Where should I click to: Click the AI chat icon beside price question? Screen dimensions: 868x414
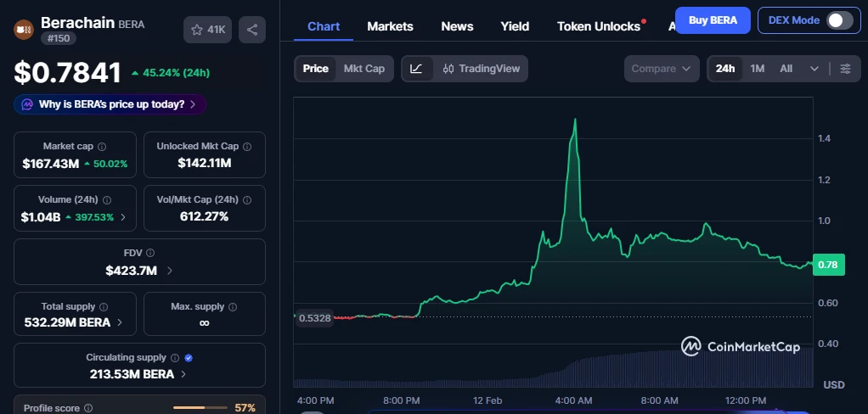coord(27,104)
